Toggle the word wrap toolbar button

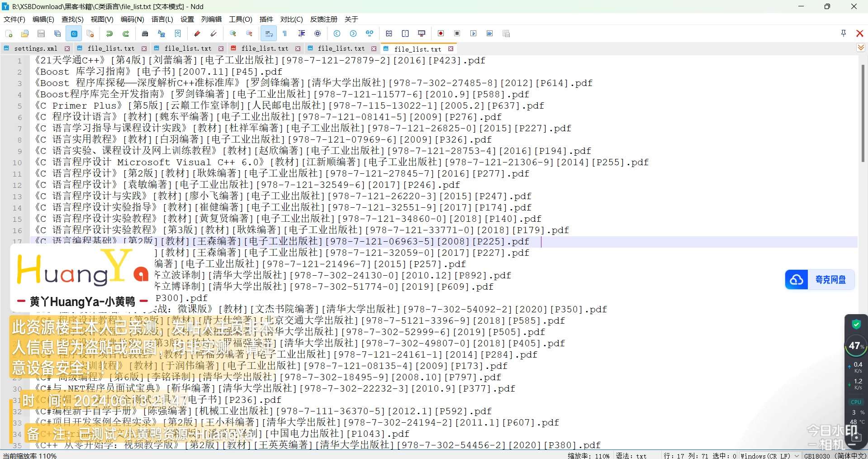tap(269, 33)
